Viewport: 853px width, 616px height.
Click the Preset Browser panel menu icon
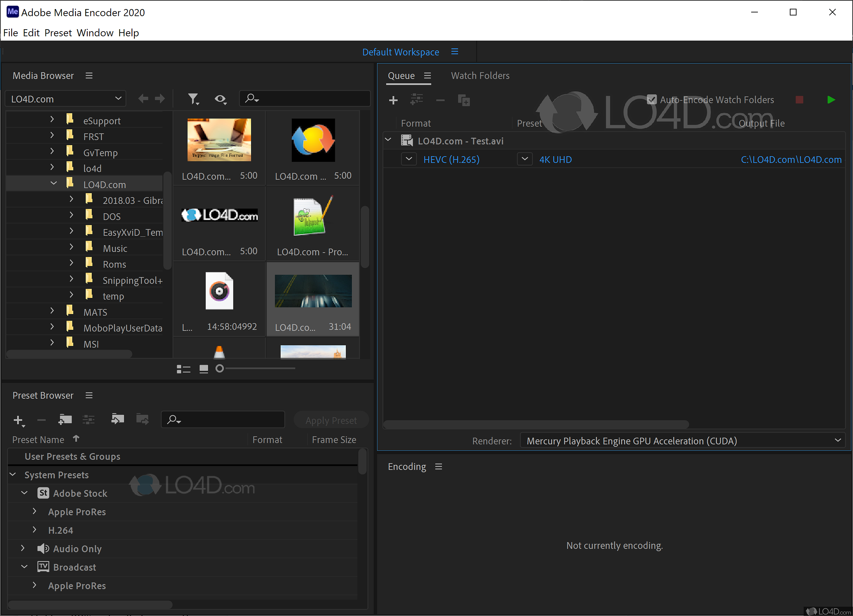click(x=89, y=395)
